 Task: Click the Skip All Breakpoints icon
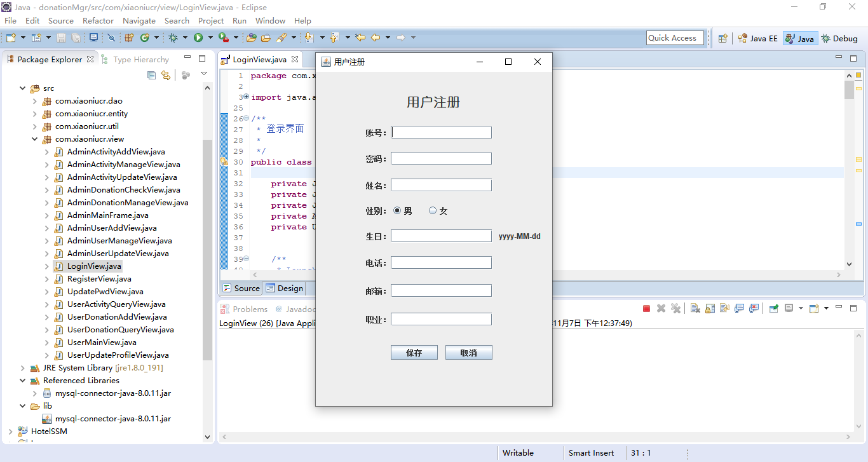click(111, 37)
